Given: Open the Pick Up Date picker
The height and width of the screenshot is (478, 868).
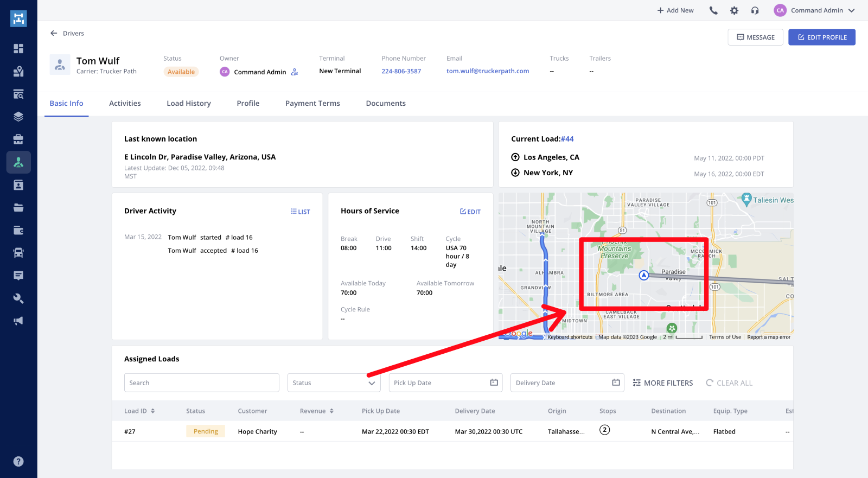Looking at the screenshot, I should [445, 383].
